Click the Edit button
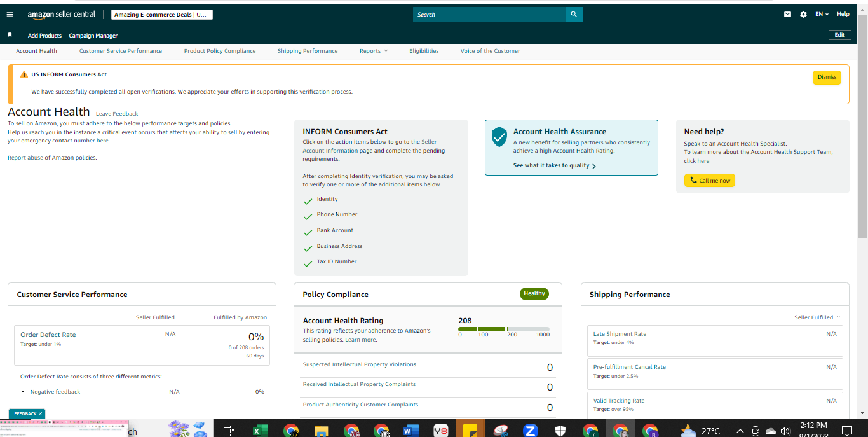 coord(839,35)
